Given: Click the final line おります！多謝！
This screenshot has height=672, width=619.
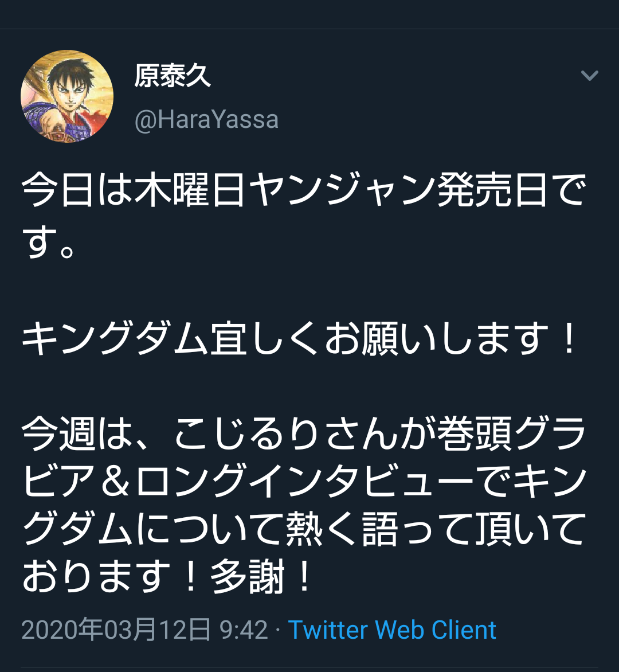Looking at the screenshot, I should click(167, 576).
